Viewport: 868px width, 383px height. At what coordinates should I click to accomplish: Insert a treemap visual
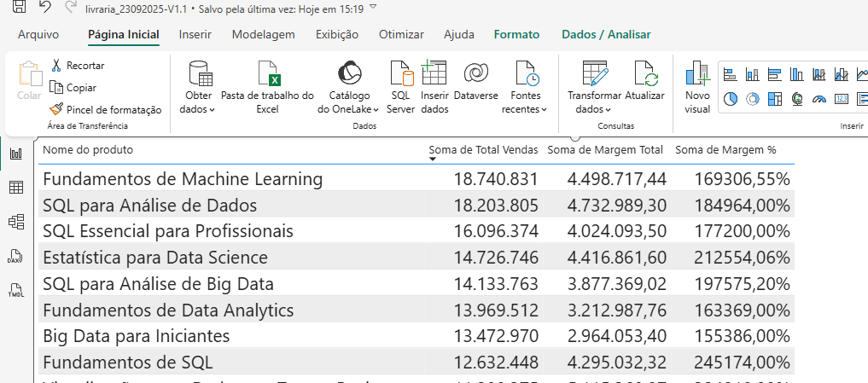pos(774,99)
